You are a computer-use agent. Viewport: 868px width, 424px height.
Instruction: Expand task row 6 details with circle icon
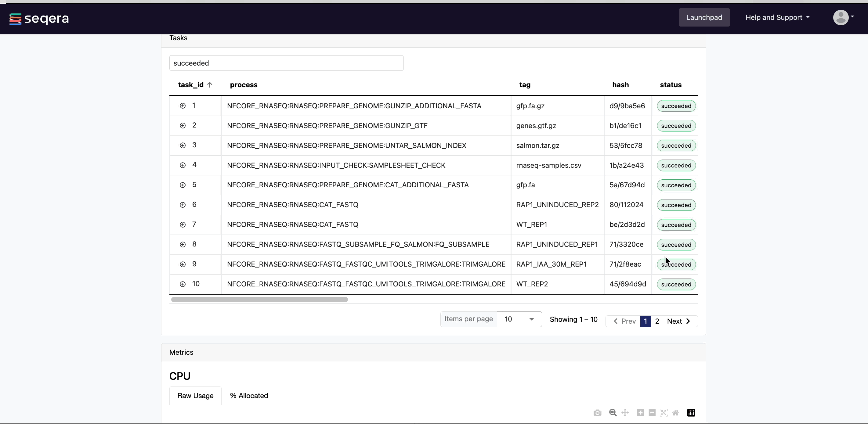(183, 205)
